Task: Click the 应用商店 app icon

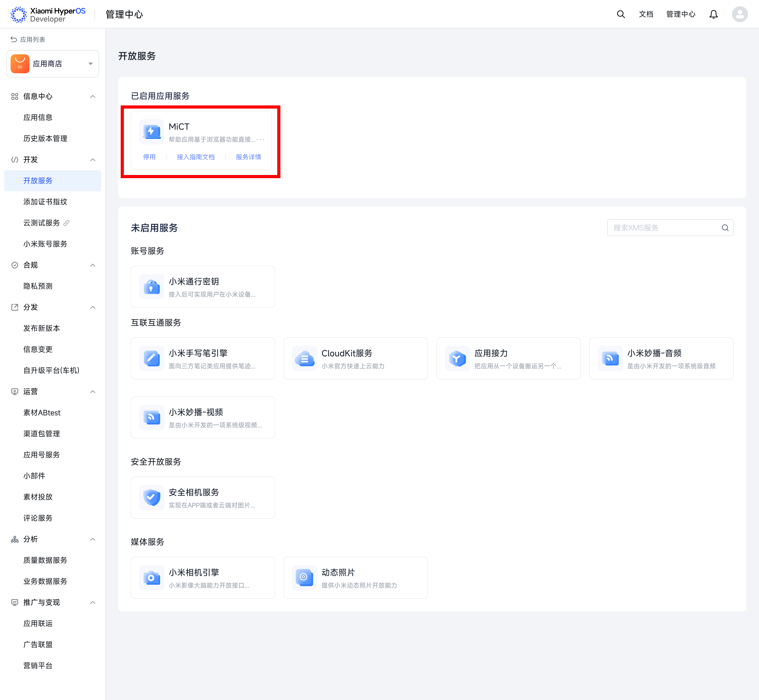Action: point(20,64)
